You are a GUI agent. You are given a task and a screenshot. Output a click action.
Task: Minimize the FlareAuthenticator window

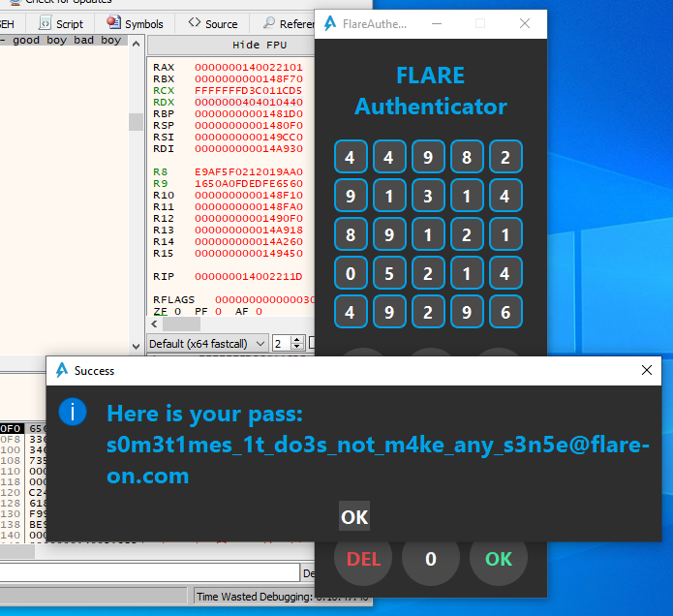point(437,23)
